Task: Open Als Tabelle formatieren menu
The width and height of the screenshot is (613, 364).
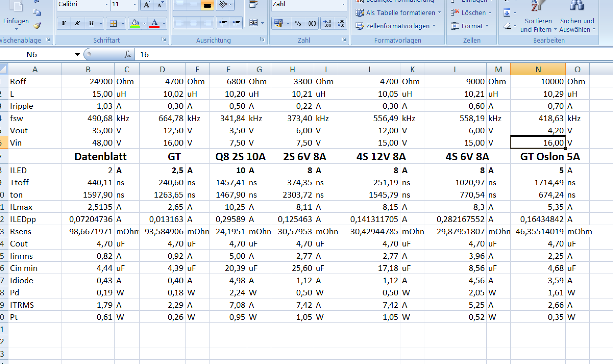Action: pyautogui.click(x=398, y=13)
